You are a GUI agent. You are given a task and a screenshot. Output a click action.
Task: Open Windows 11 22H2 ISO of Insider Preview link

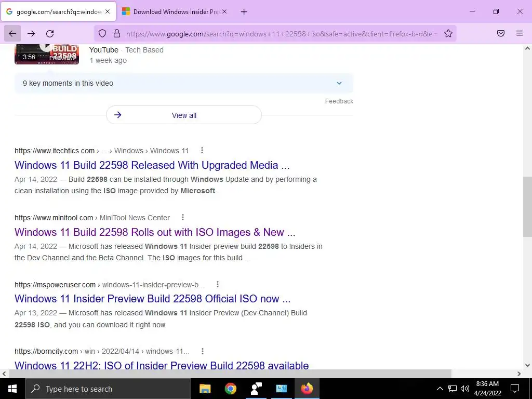tap(162, 365)
